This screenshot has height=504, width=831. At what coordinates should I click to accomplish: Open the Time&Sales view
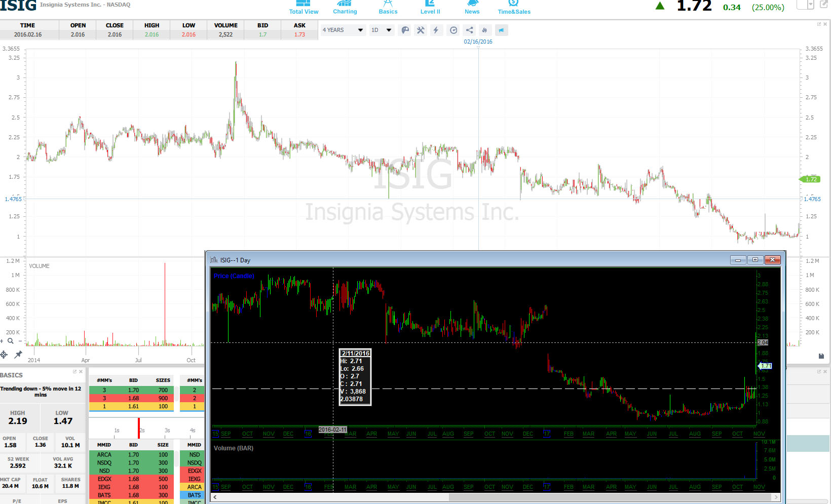(x=514, y=7)
